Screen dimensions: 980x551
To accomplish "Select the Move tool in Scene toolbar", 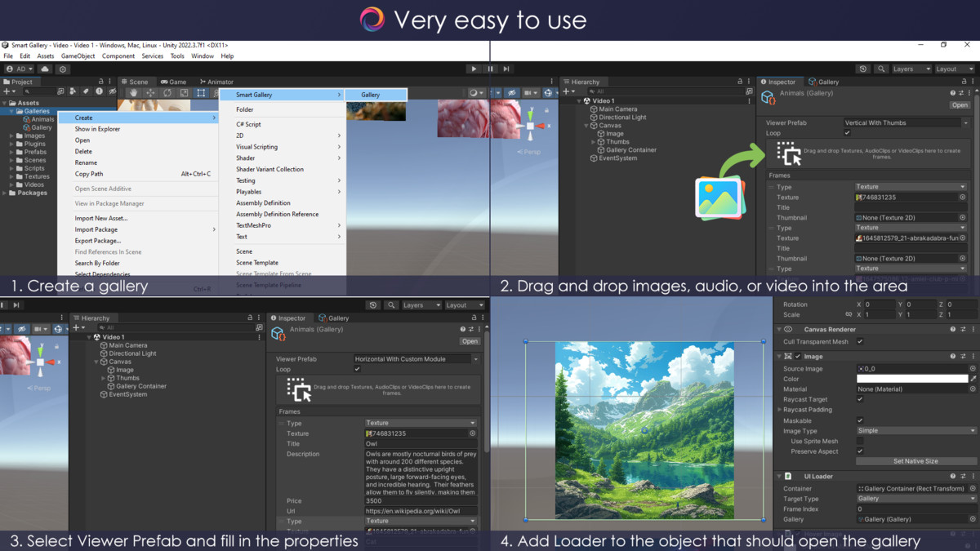I will point(150,93).
